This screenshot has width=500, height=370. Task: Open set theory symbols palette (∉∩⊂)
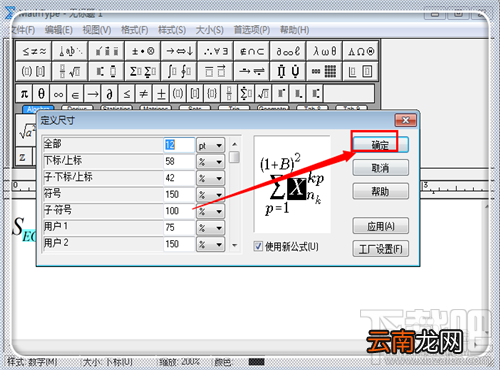tap(252, 51)
